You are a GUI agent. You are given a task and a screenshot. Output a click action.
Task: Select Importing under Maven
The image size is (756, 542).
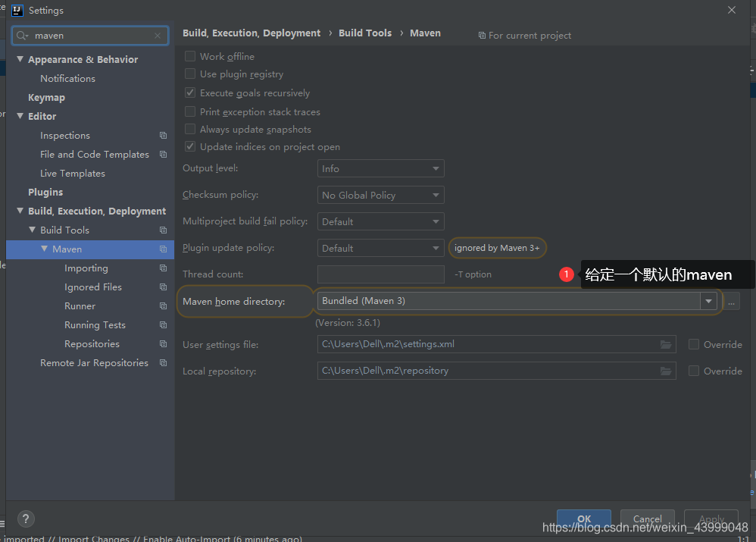pos(86,268)
